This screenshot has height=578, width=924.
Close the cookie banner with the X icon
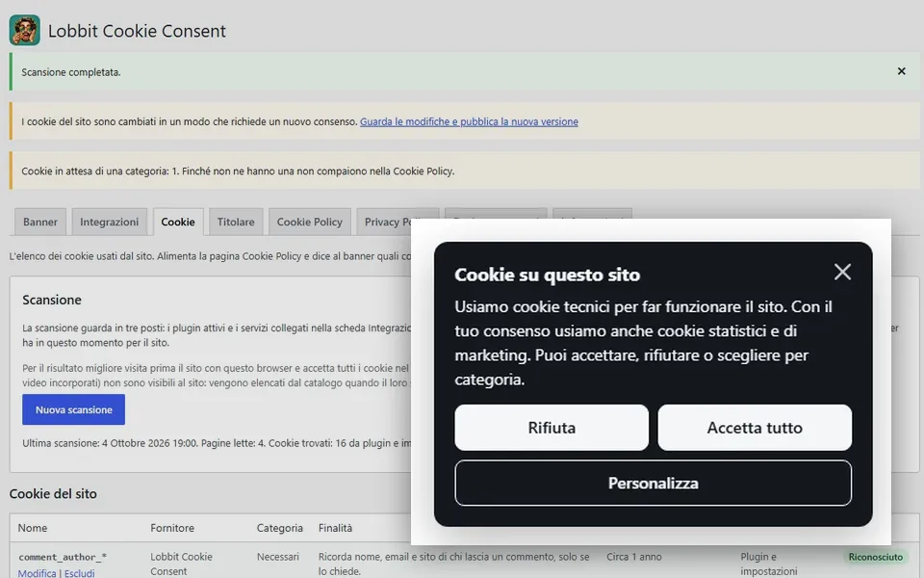click(842, 272)
